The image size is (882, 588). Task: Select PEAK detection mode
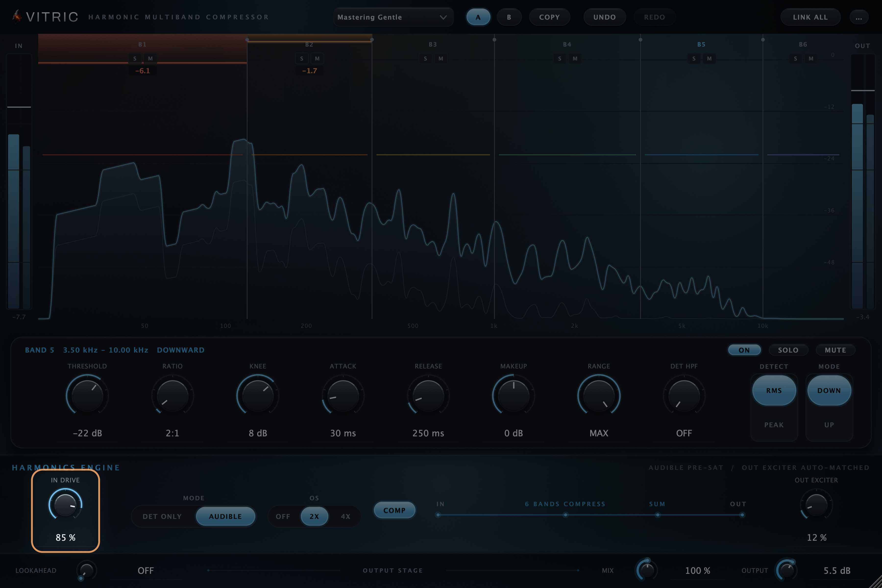click(774, 425)
